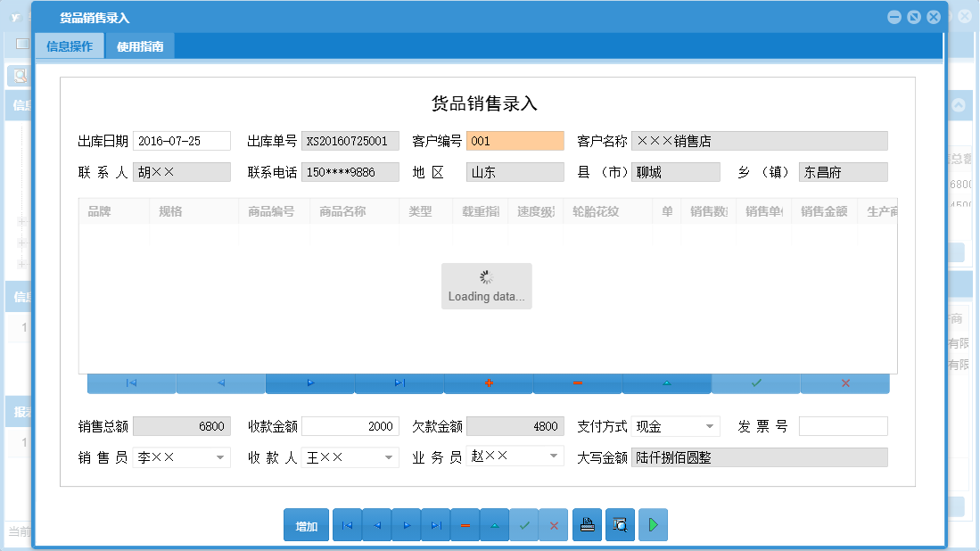
Task: Delete current record with the minus icon
Action: pos(465,525)
